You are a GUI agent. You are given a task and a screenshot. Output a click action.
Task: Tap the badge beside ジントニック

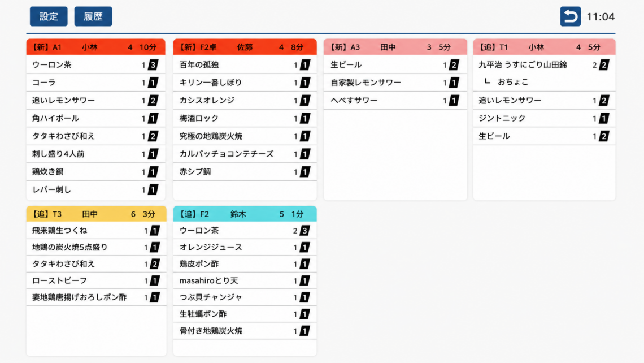[604, 118]
